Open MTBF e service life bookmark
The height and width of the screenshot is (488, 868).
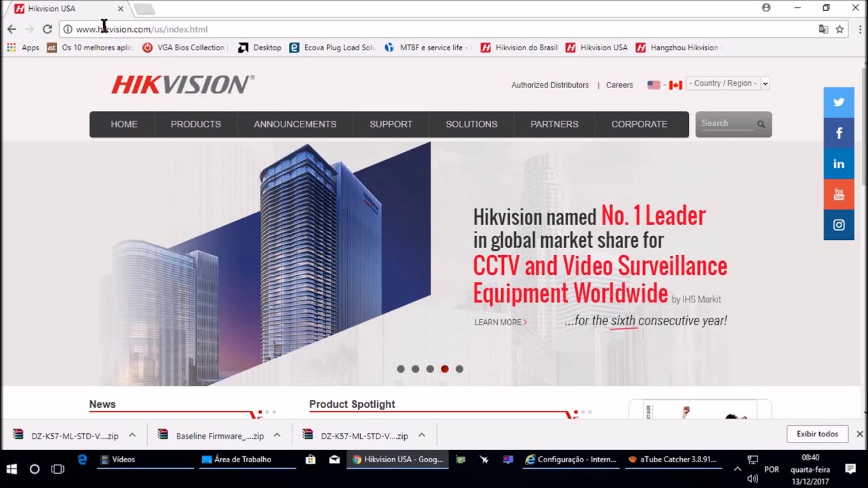coord(427,47)
